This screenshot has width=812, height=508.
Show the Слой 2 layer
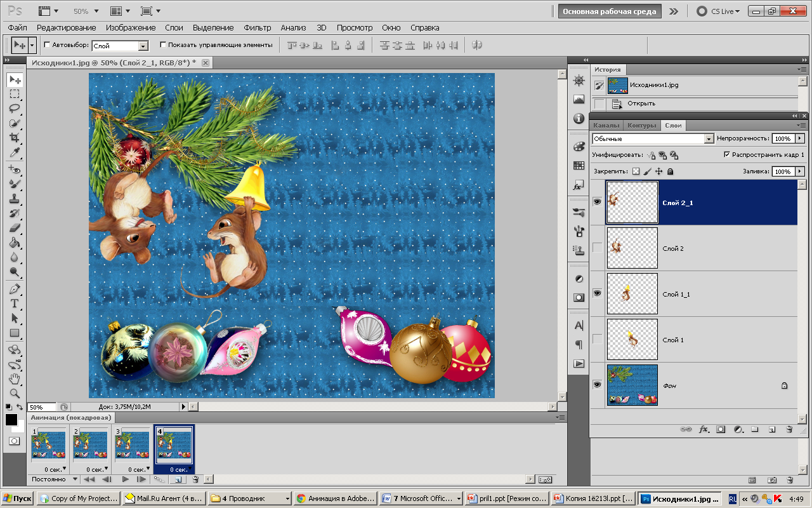[x=597, y=248]
